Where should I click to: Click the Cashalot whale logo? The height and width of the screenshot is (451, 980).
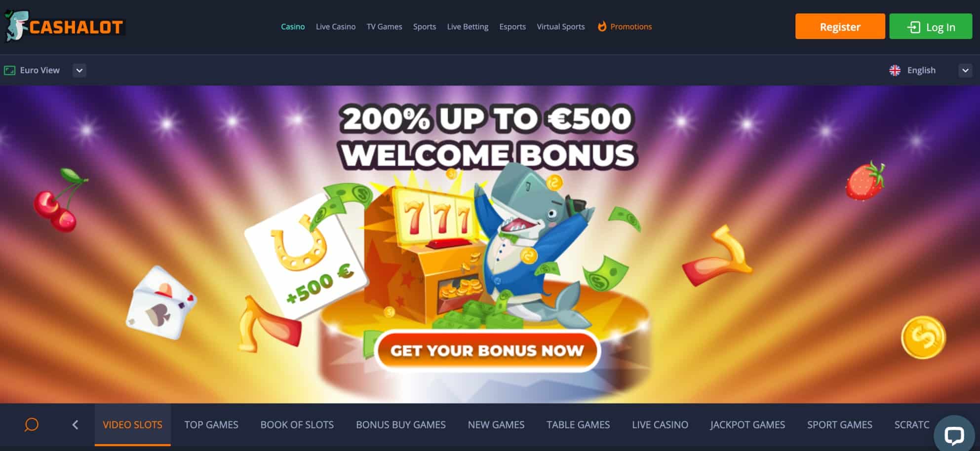coord(64,26)
